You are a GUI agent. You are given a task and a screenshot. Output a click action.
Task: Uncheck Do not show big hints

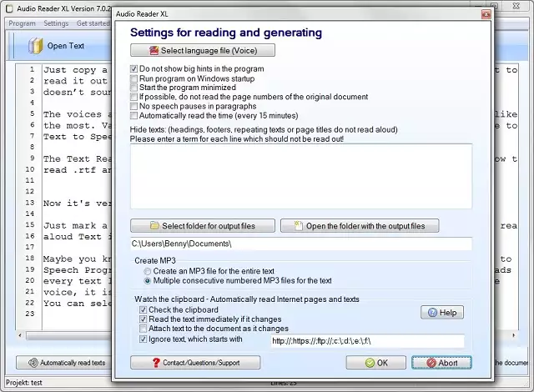[134, 69]
